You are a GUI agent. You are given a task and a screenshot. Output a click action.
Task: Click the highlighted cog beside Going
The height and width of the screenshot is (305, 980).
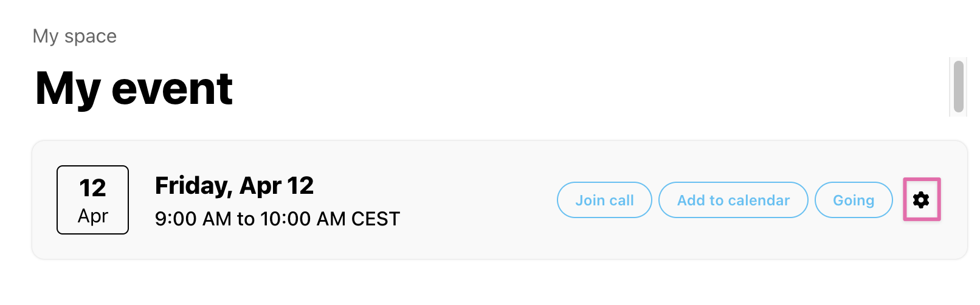click(x=921, y=199)
